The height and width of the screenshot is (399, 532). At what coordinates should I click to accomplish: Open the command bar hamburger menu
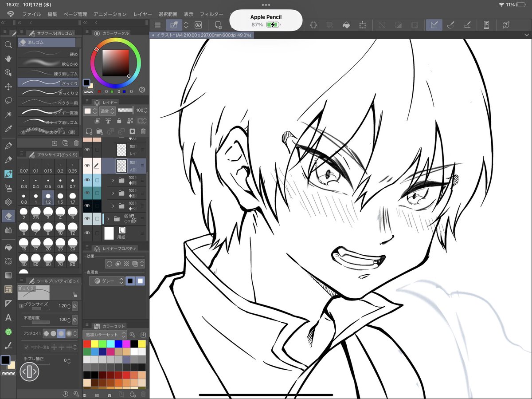coord(157,25)
